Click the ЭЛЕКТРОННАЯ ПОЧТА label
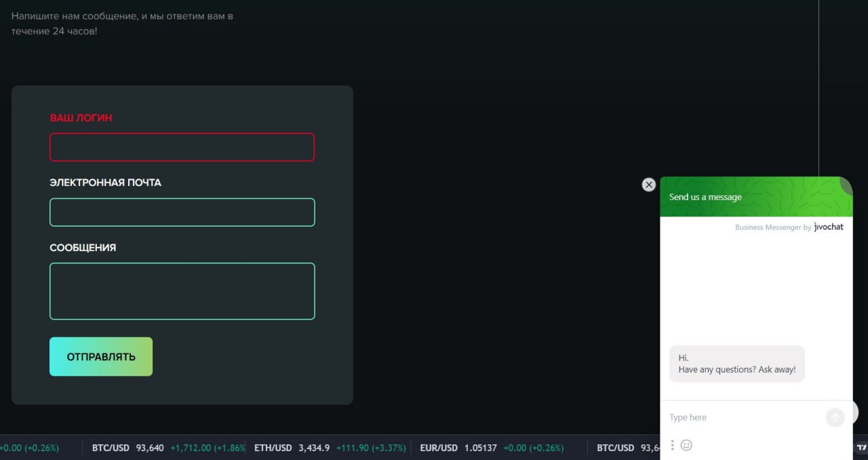The height and width of the screenshot is (460, 868). point(105,183)
